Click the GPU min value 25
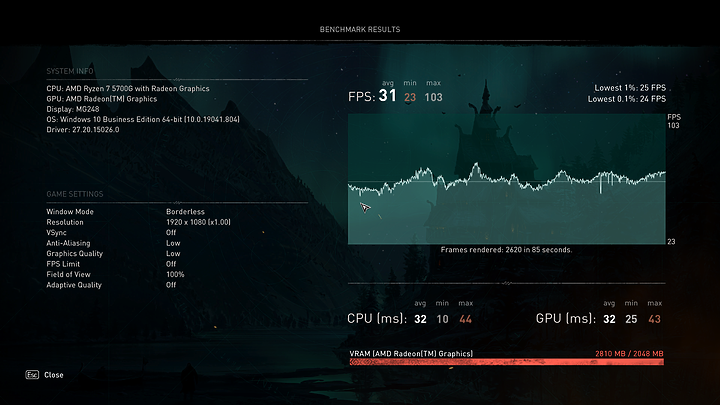The height and width of the screenshot is (405, 720). tap(631, 319)
